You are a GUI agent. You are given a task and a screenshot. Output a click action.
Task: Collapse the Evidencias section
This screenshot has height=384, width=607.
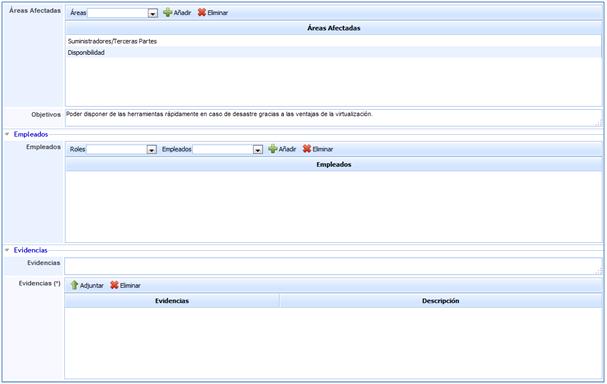pyautogui.click(x=7, y=250)
